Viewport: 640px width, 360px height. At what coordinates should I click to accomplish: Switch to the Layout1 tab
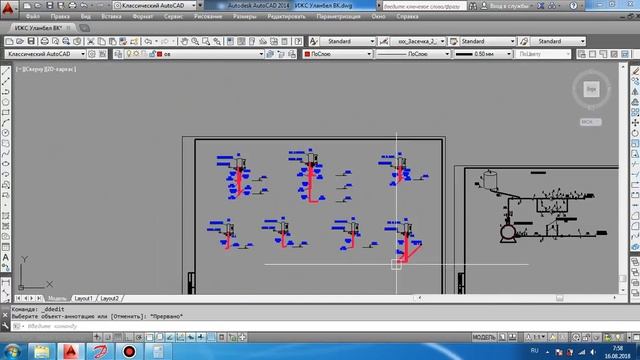[83, 299]
